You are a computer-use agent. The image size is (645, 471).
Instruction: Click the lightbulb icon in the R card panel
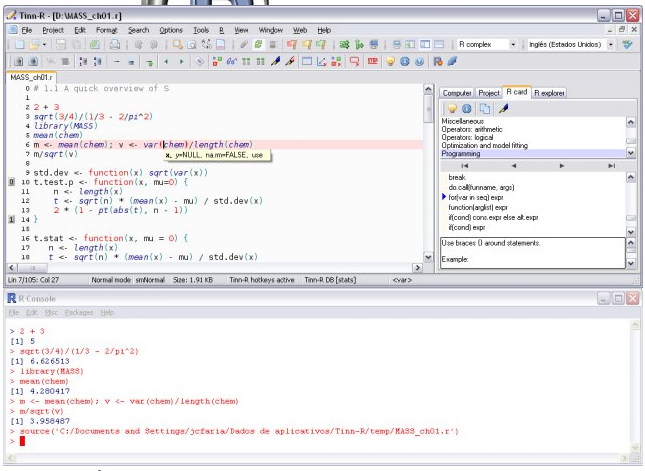[452, 108]
